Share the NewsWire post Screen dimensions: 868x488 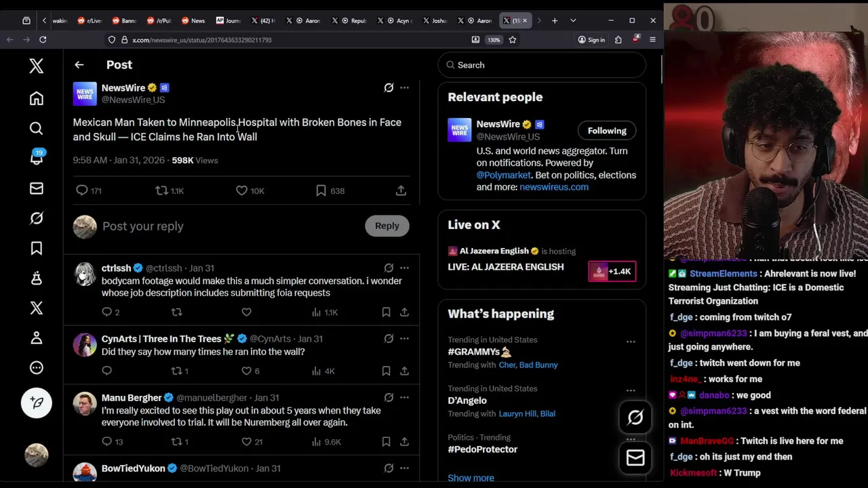tap(401, 191)
